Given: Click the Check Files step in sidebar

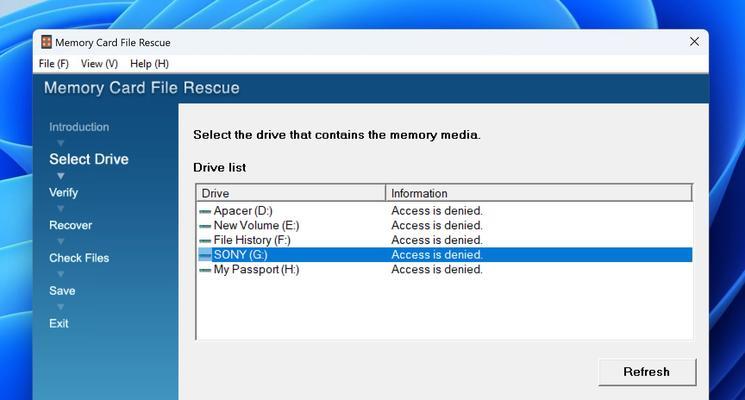Looking at the screenshot, I should click(x=79, y=258).
